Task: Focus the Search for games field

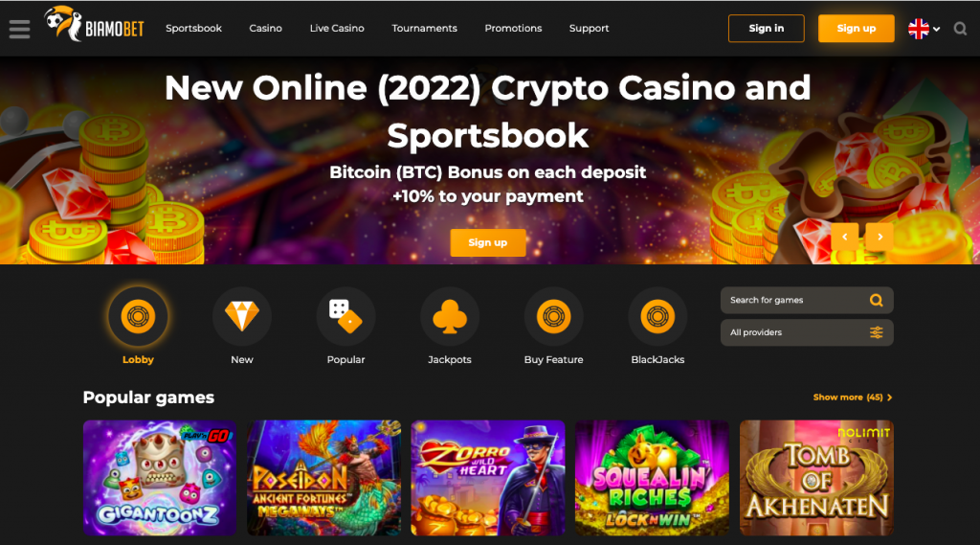Action: pyautogui.click(x=807, y=301)
